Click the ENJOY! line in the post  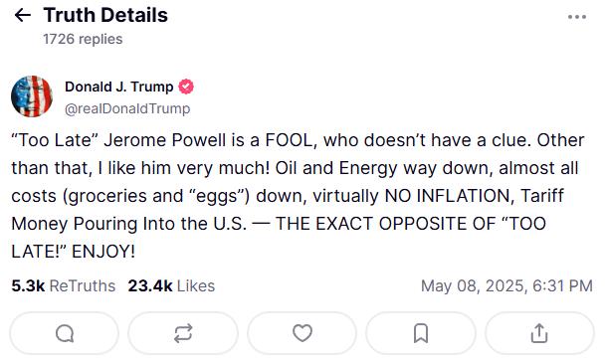(x=74, y=252)
